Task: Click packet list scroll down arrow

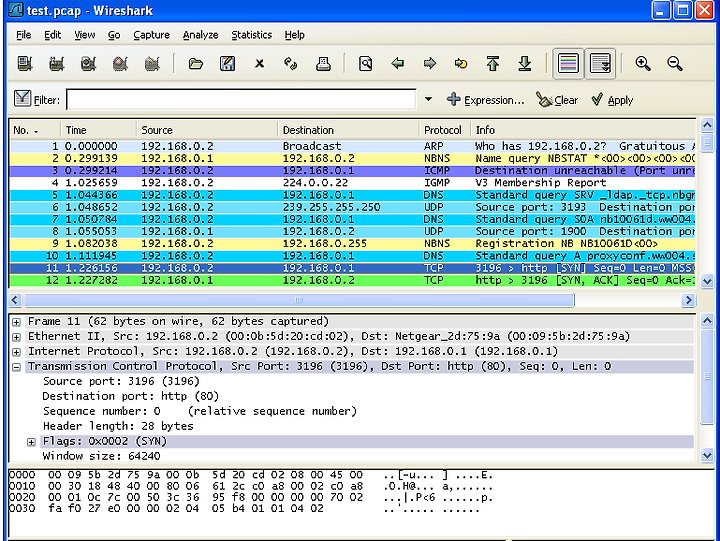Action: (x=707, y=281)
